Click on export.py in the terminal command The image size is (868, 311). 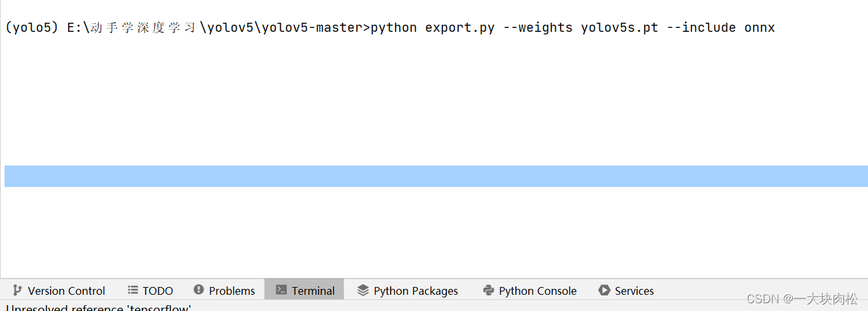[x=460, y=27]
